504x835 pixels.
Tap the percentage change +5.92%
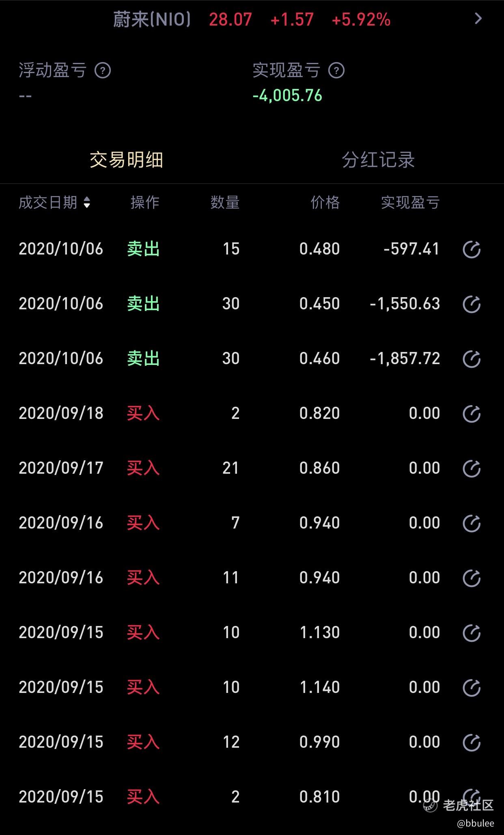coord(361,19)
